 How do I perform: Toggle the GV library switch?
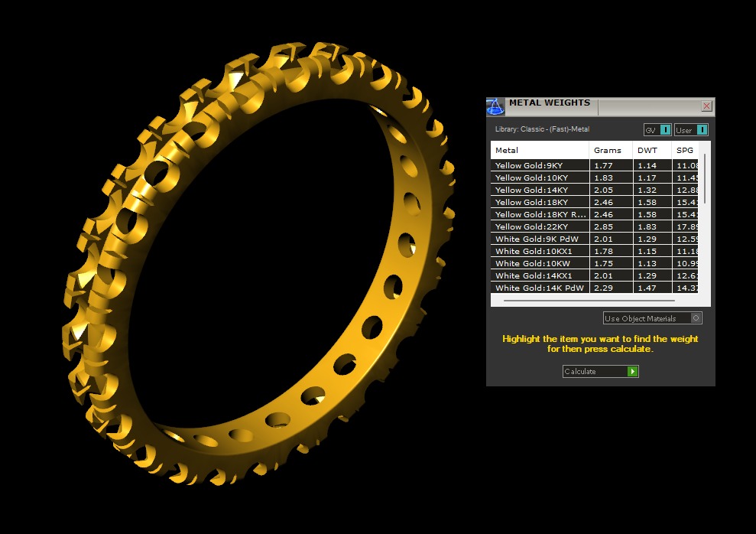pos(657,130)
